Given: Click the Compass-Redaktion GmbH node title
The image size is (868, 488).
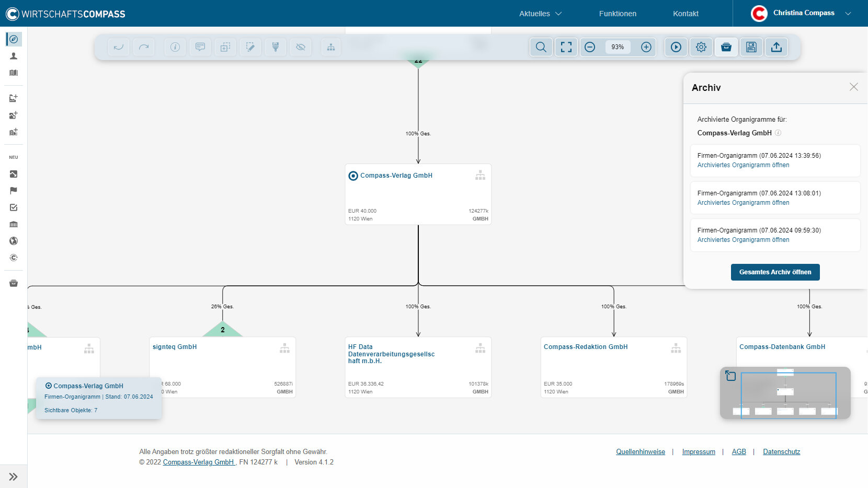Looking at the screenshot, I should click(586, 347).
